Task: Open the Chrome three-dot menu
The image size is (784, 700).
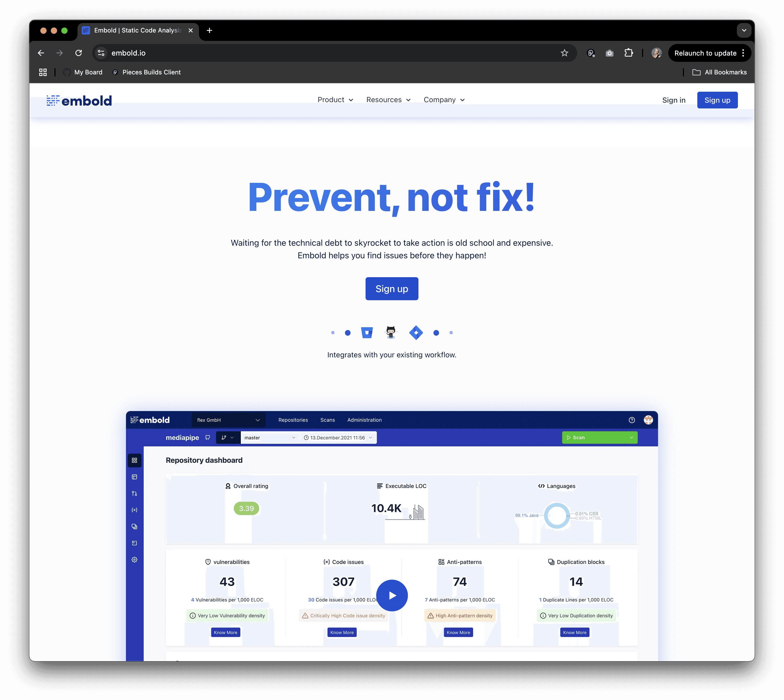Action: click(x=743, y=53)
